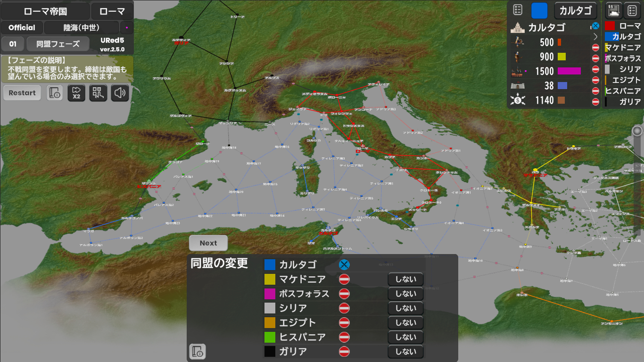
Task: Click blue crossed-swords icon in カルタゴ dialog row
Action: click(x=344, y=265)
